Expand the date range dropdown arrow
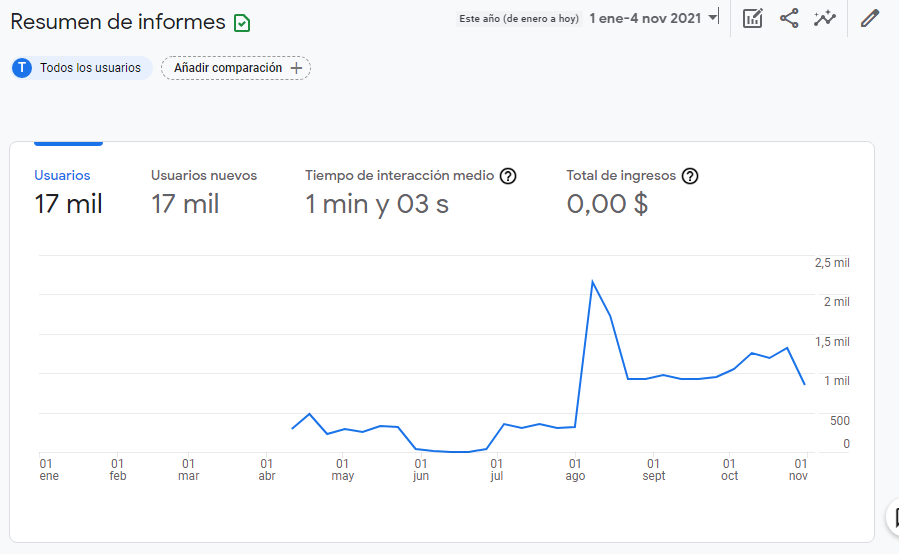 [712, 18]
